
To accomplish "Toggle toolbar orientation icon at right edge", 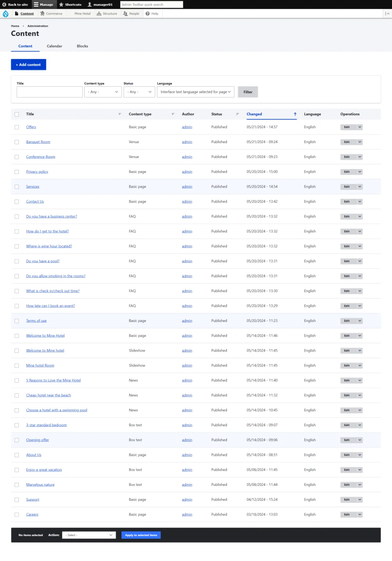I will (x=387, y=14).
